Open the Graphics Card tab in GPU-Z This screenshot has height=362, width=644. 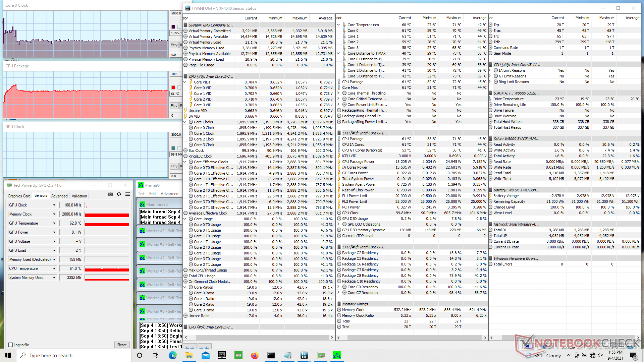[x=19, y=196]
